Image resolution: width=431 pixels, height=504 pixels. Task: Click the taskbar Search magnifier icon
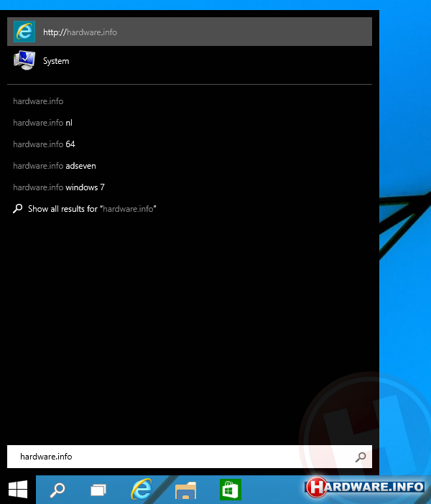57,490
